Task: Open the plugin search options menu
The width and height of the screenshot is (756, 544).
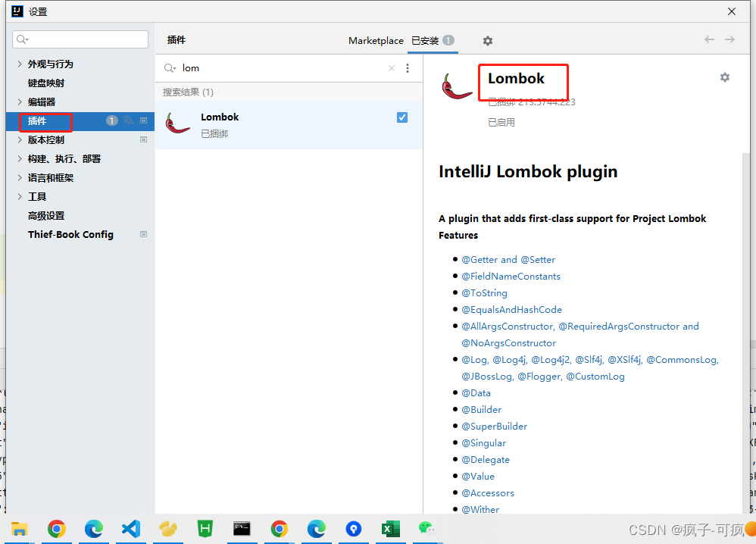Action: (x=408, y=68)
